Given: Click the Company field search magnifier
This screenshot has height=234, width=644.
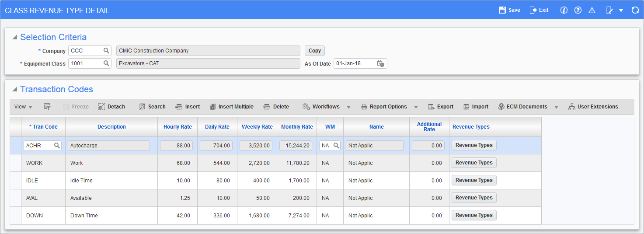Looking at the screenshot, I should pyautogui.click(x=106, y=51).
